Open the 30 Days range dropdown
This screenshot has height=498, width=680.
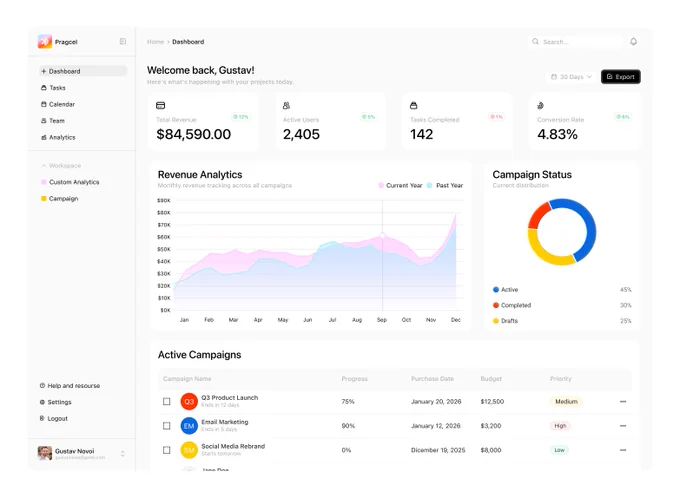(571, 77)
